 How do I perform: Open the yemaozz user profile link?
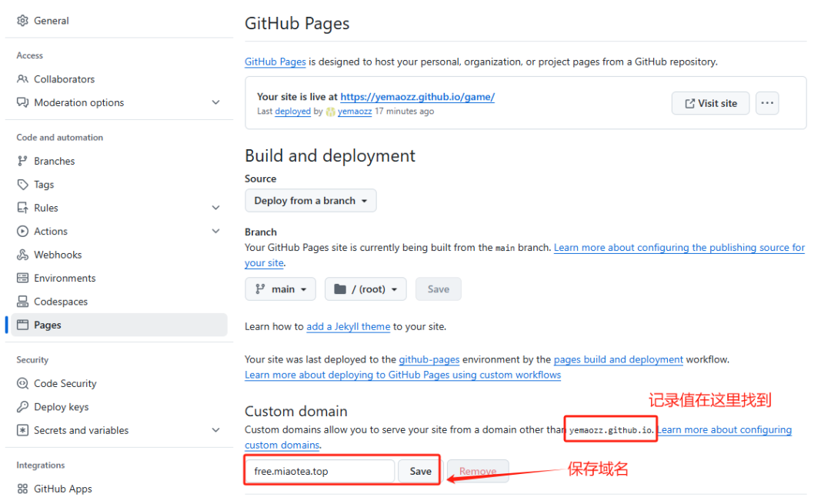[355, 112]
